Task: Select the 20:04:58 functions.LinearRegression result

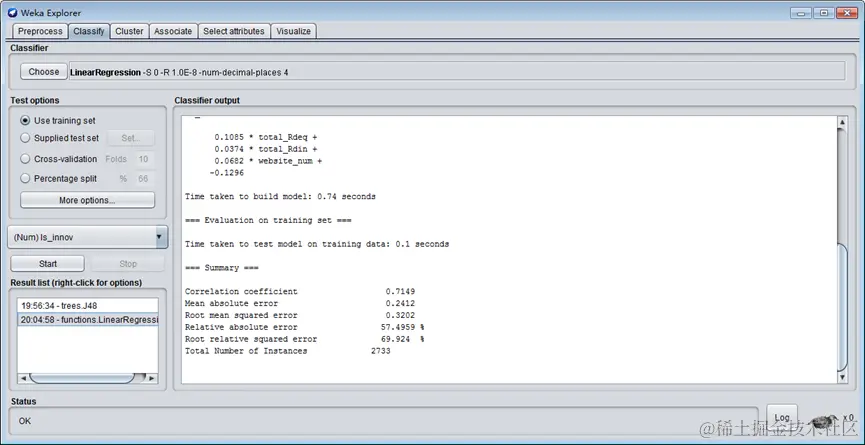Action: (x=88, y=319)
